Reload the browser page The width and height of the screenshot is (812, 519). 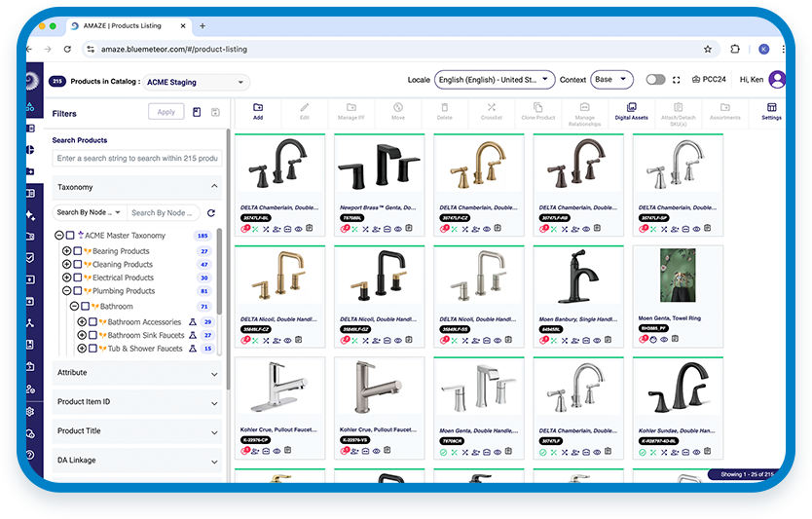point(67,50)
